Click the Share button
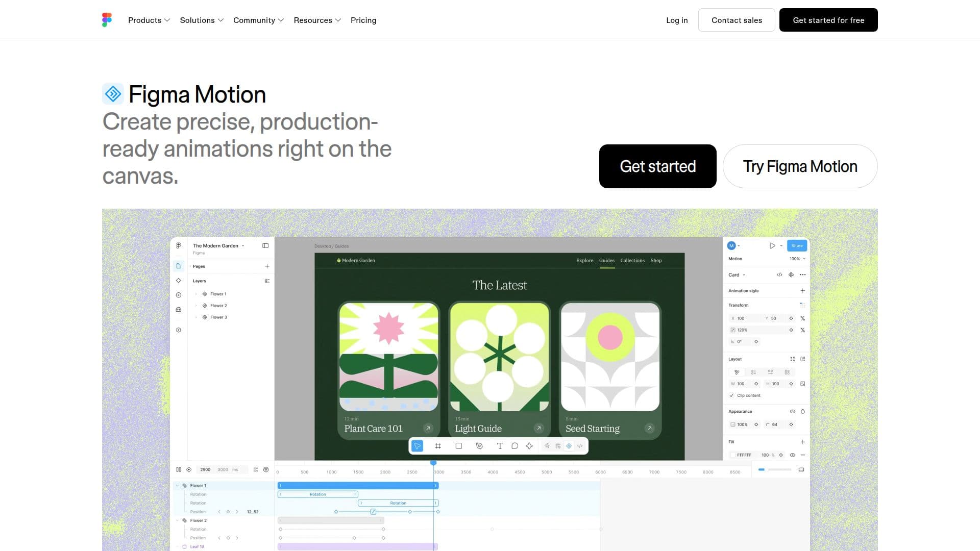 click(797, 245)
